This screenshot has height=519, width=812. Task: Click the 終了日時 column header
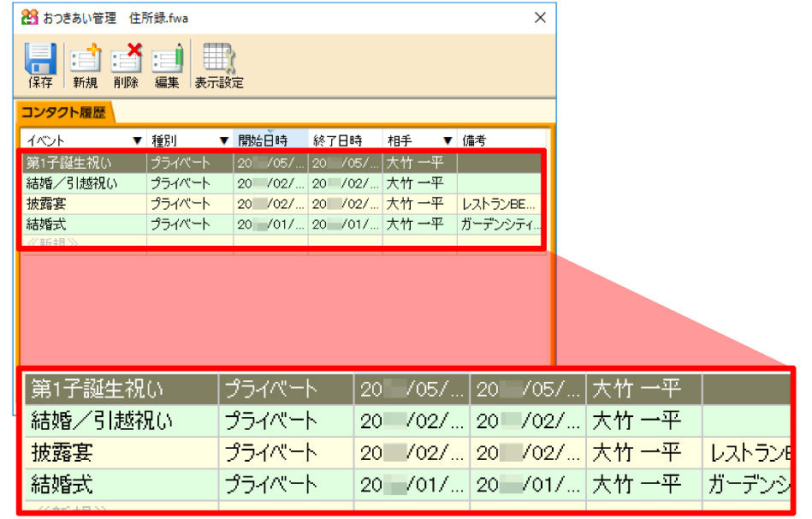[346, 140]
